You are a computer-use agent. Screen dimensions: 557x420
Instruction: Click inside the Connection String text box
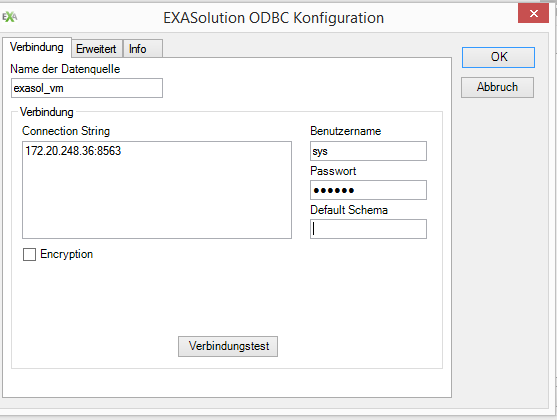[157, 190]
